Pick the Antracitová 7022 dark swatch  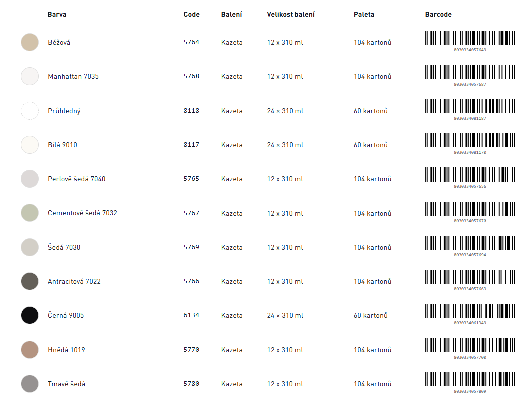pyautogui.click(x=30, y=281)
